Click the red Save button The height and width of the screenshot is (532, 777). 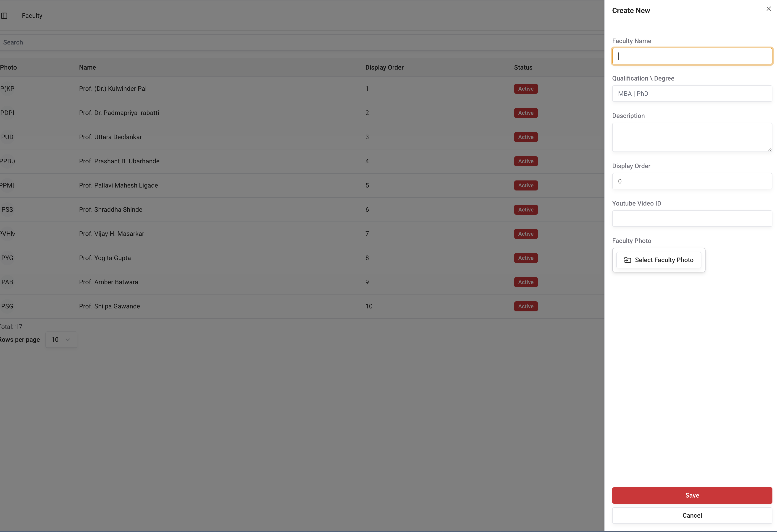[692, 495]
